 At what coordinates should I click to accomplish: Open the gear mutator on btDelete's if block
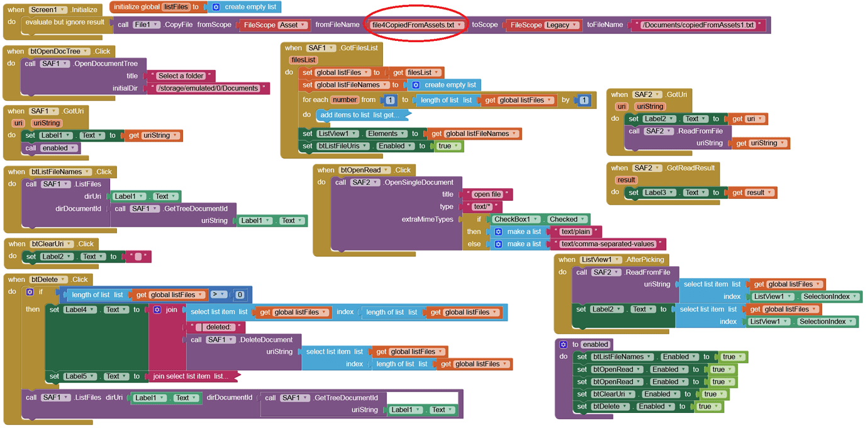[x=30, y=292]
